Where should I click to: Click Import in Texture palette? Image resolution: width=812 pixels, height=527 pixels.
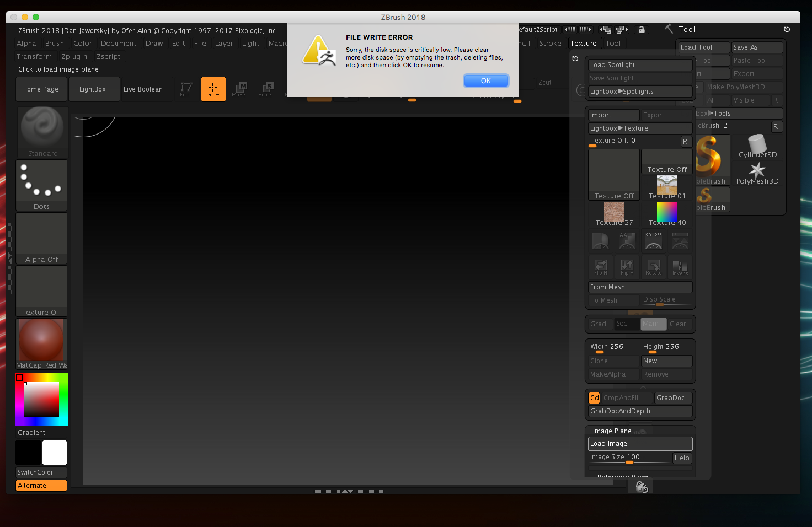coord(613,115)
